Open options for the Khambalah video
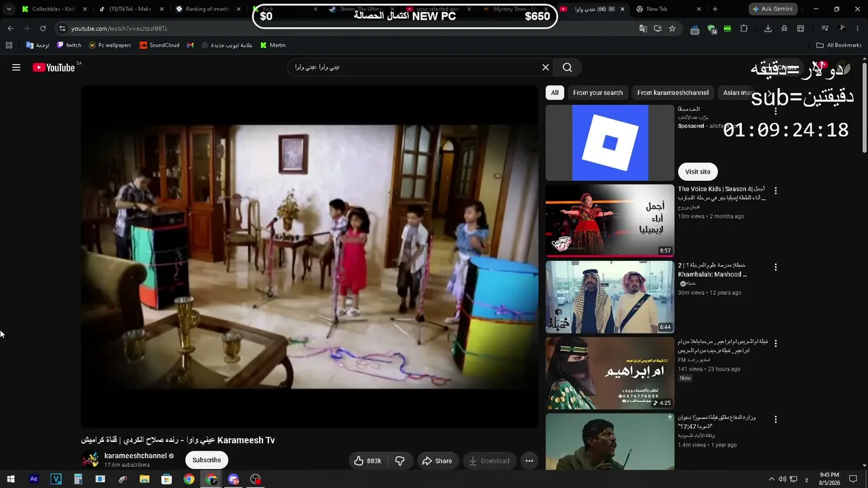868x488 pixels. pyautogui.click(x=776, y=267)
